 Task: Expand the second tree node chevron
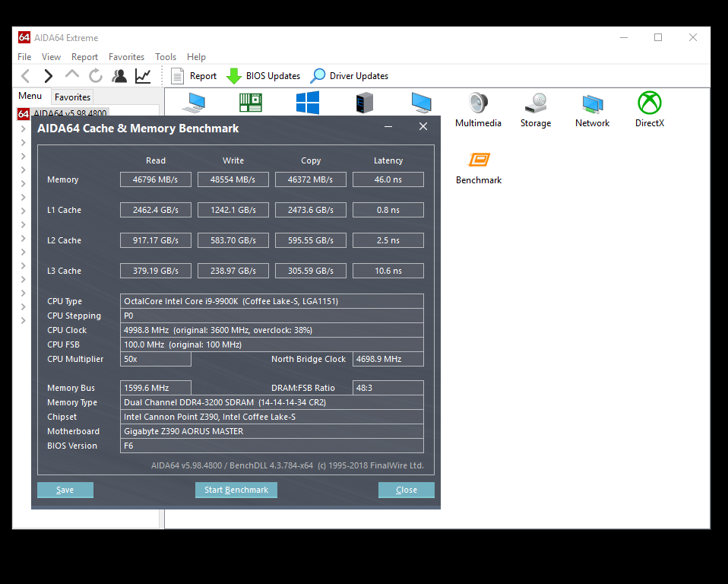(x=24, y=143)
